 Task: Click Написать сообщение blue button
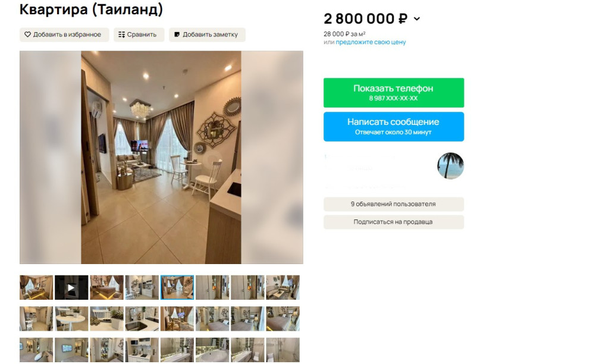click(394, 127)
